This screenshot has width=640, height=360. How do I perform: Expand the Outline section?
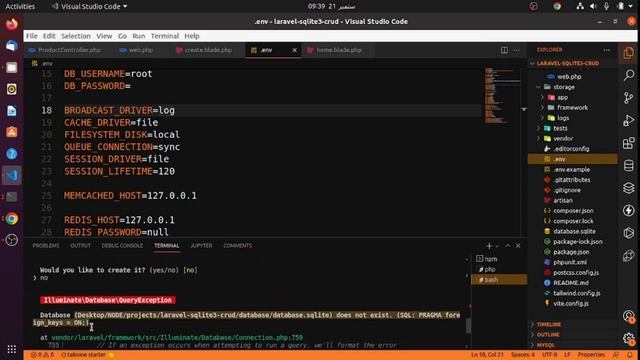[x=548, y=335]
